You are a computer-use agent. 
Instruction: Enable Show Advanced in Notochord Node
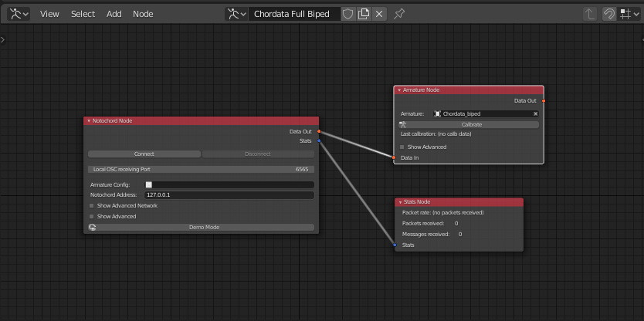tap(92, 216)
